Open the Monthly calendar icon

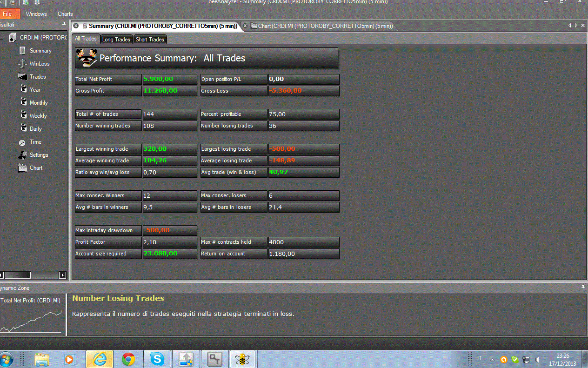click(23, 102)
